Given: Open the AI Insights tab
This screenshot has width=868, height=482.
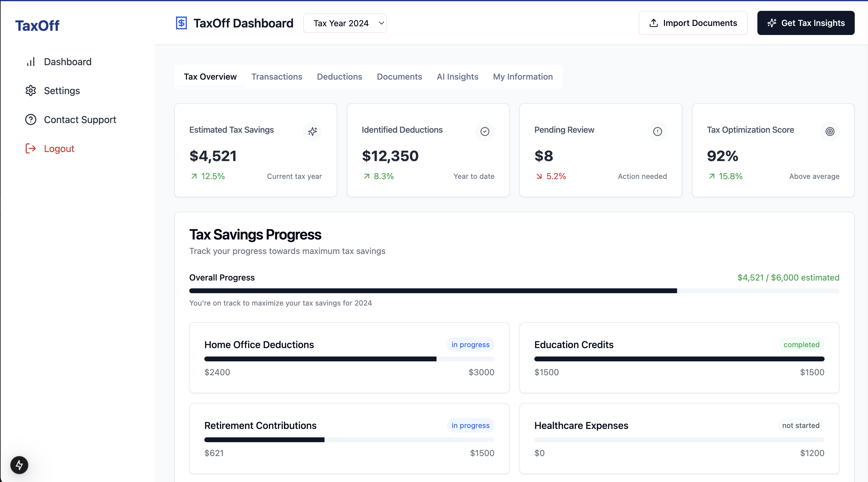Looking at the screenshot, I should pyautogui.click(x=457, y=77).
